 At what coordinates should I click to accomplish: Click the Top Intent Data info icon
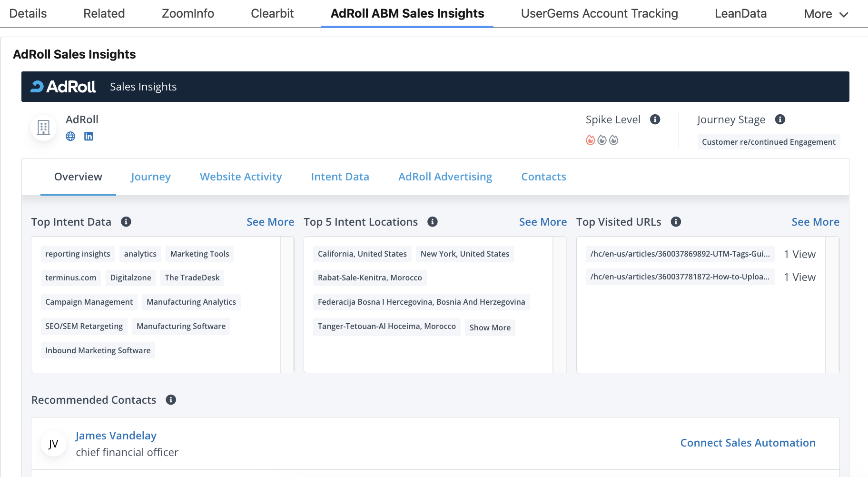pos(126,222)
